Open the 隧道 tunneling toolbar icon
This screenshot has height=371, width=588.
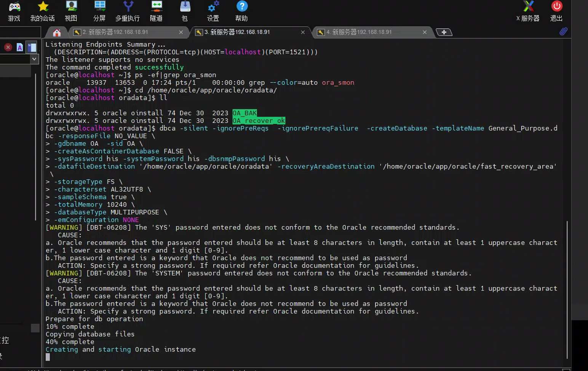156,11
